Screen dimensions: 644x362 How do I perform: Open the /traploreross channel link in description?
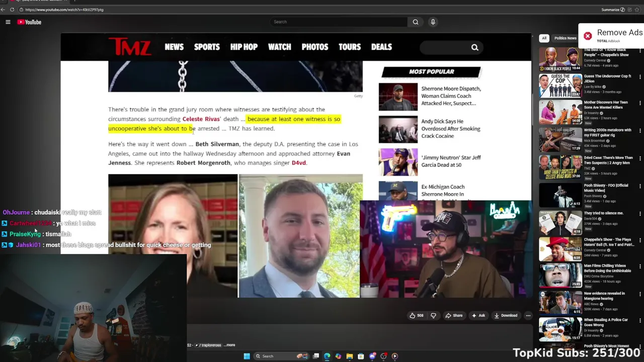click(x=209, y=345)
